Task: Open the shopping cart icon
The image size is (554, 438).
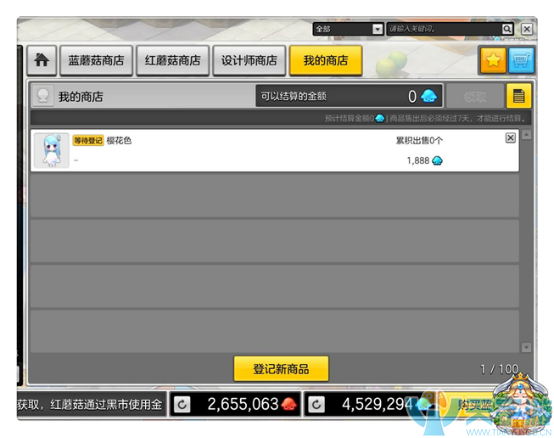Action: pos(521,60)
